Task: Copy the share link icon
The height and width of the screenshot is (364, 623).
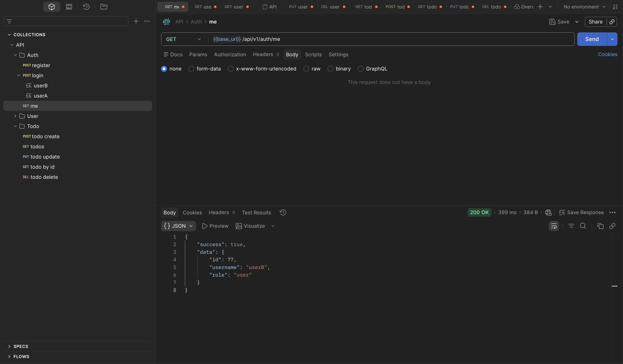Action: coord(612,22)
